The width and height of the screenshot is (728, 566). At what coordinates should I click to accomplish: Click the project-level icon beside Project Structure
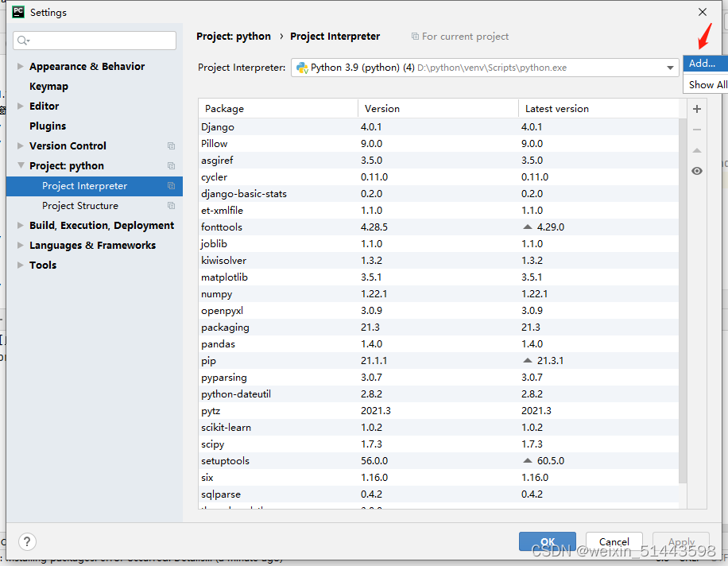171,206
